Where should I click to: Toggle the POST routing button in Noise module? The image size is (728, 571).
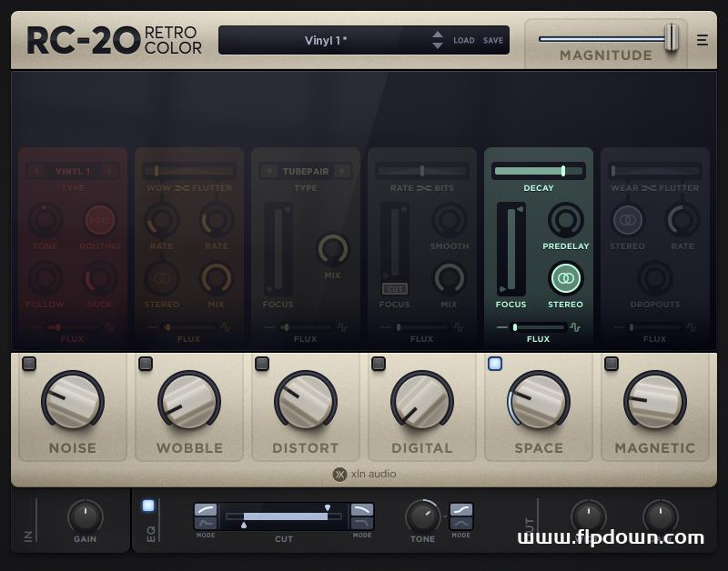click(100, 218)
